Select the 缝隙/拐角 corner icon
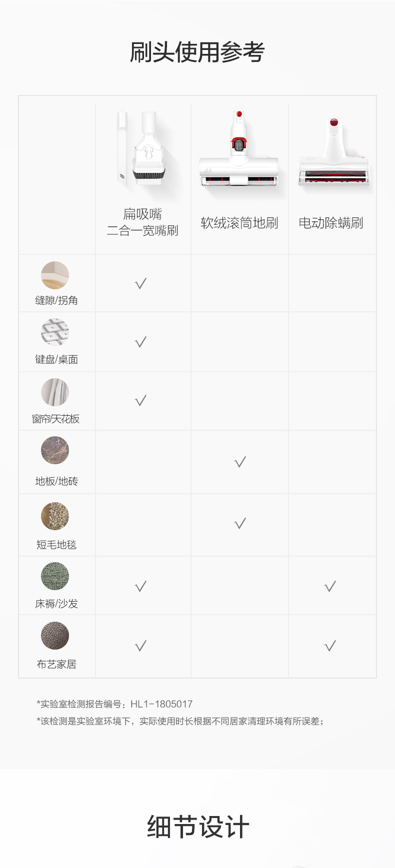Screen dimensions: 395x868 [x=55, y=275]
